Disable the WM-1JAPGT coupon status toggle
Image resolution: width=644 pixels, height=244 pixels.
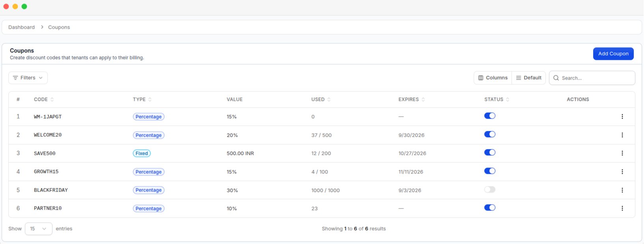tap(490, 116)
